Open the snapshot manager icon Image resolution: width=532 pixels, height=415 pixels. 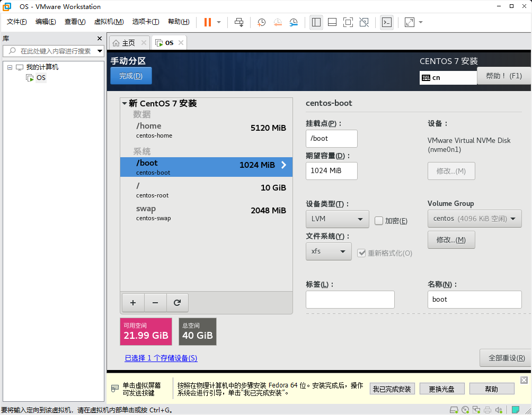pos(294,22)
